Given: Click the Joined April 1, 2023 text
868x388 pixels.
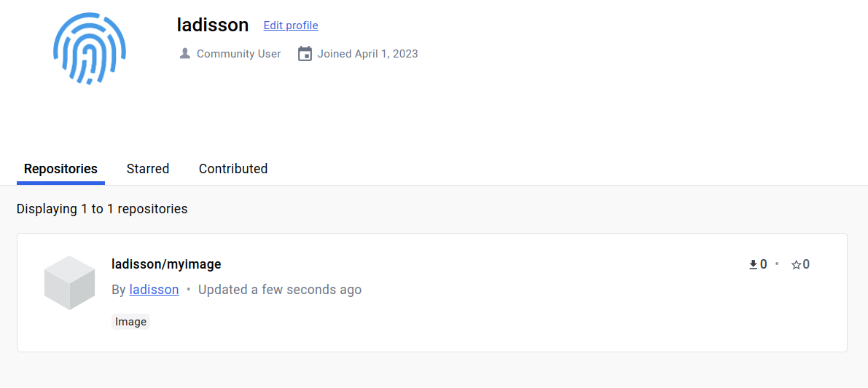Looking at the screenshot, I should pos(367,54).
